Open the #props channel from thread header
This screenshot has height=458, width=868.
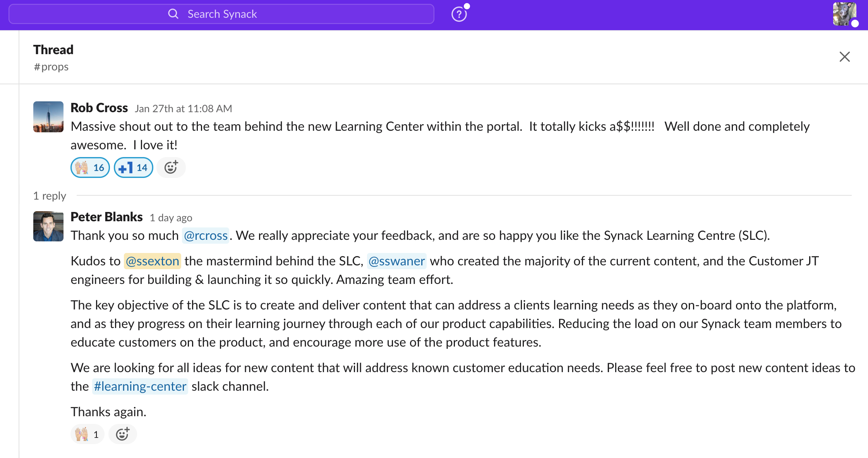[x=51, y=67]
